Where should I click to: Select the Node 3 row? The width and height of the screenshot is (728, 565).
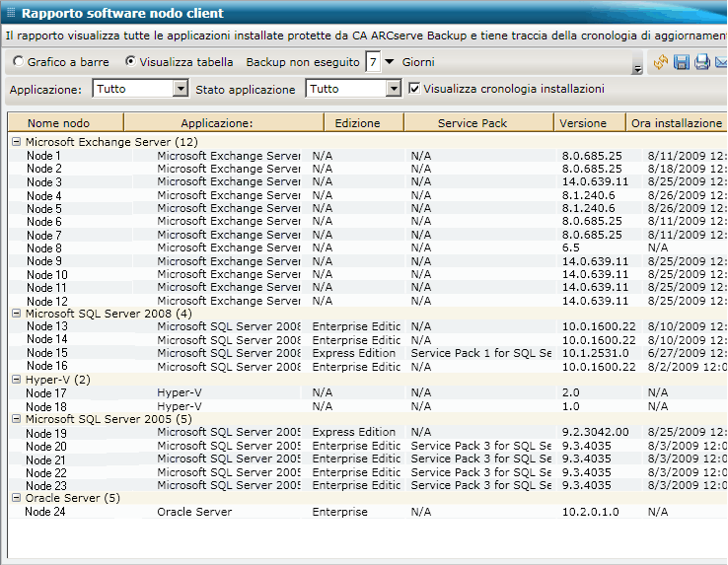(368, 181)
